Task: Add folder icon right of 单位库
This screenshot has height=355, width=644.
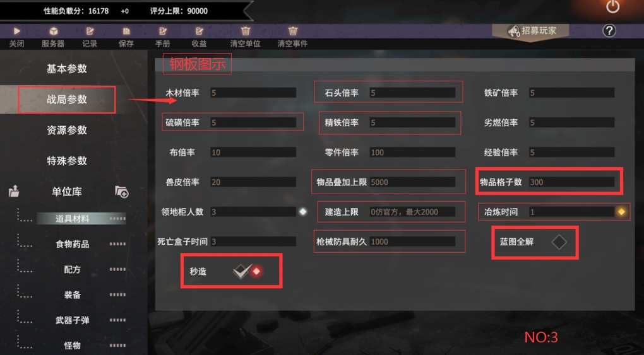Action: tap(122, 192)
